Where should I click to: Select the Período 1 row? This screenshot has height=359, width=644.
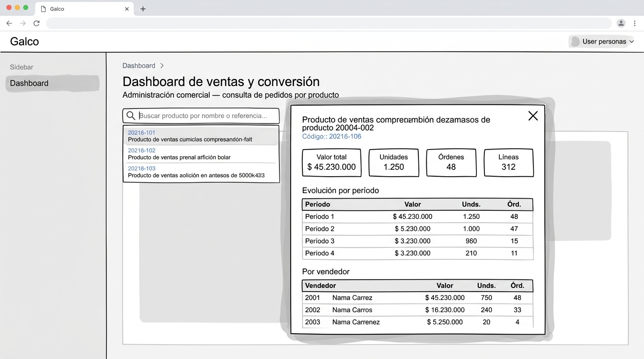(417, 216)
